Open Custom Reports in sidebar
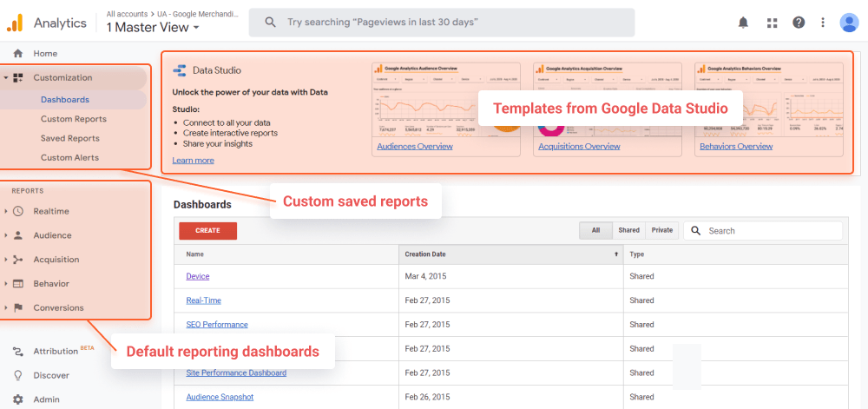 pyautogui.click(x=74, y=119)
